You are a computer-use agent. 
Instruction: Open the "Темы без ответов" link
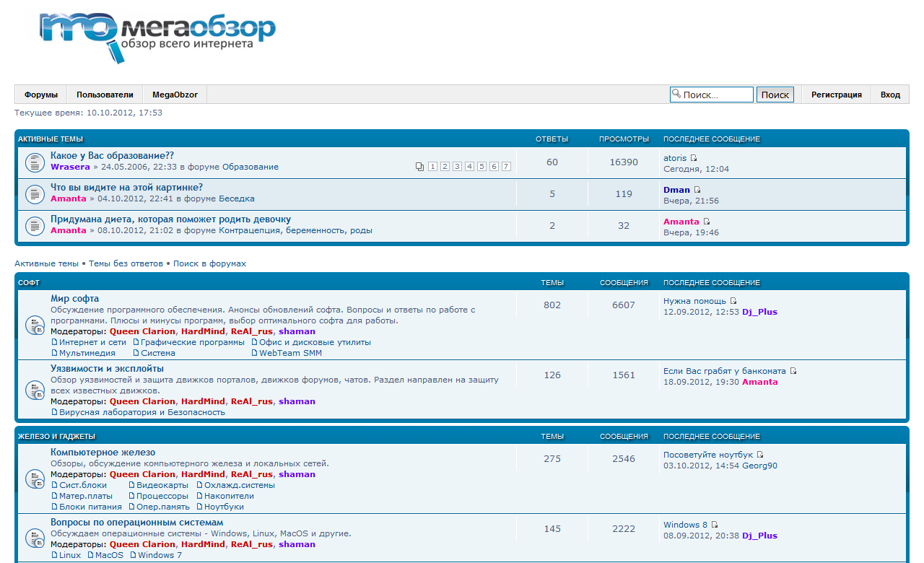point(126,263)
